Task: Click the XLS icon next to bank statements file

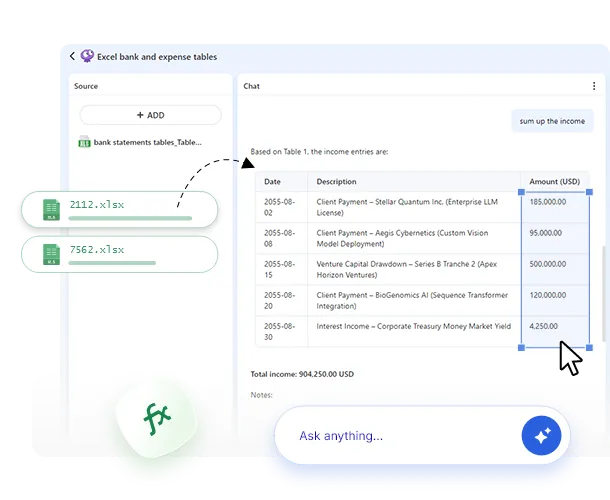Action: [84, 142]
